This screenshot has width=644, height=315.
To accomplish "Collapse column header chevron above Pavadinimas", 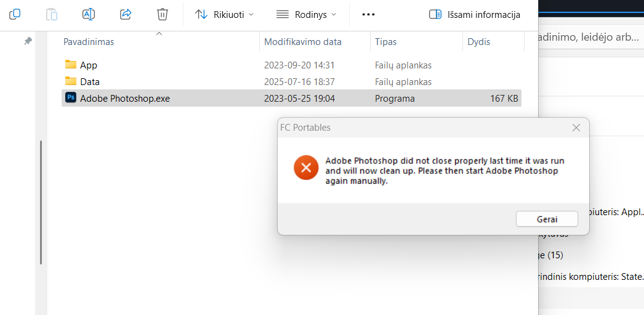I will click(x=159, y=33).
